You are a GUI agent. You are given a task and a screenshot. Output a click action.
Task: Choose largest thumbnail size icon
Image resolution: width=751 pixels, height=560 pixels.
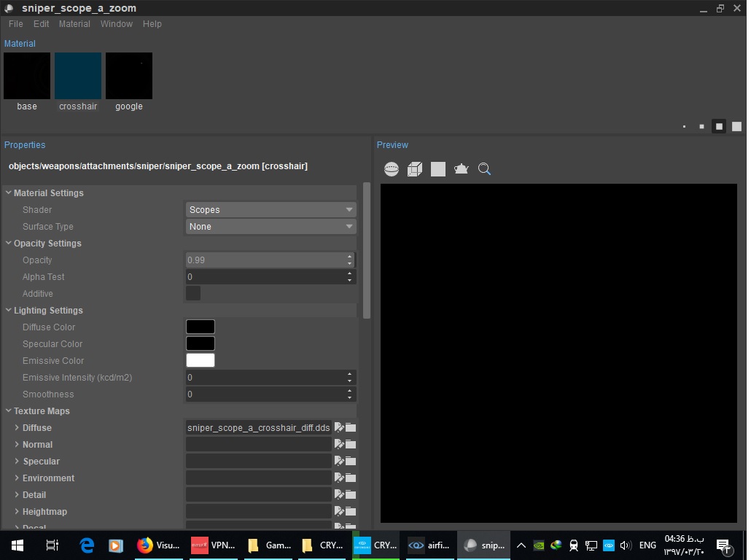pyautogui.click(x=736, y=126)
